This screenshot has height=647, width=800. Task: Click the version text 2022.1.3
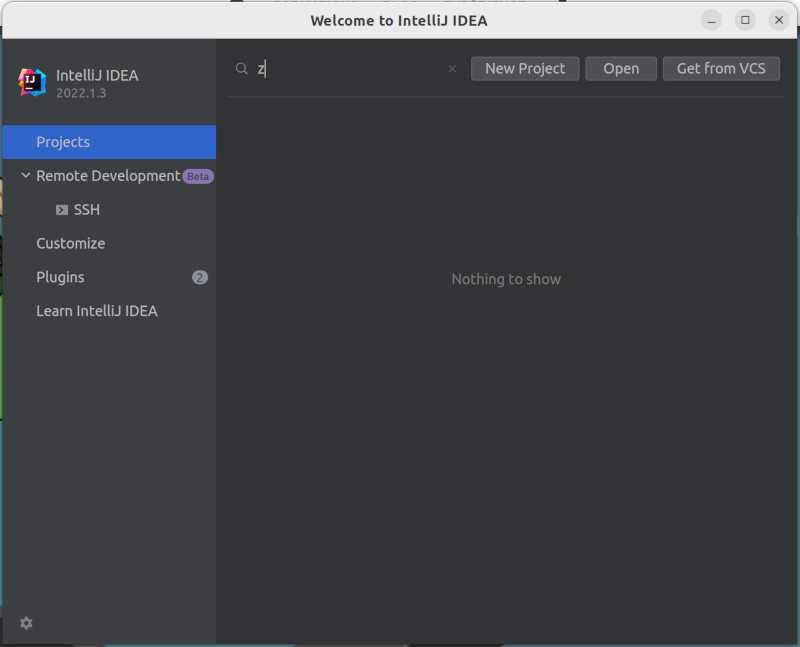[81, 93]
